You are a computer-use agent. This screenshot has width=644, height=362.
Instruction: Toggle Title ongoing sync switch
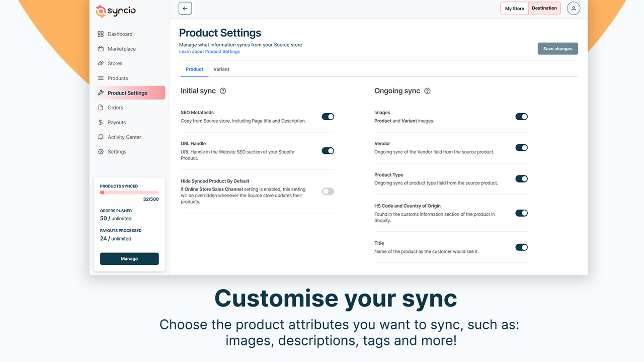[522, 247]
